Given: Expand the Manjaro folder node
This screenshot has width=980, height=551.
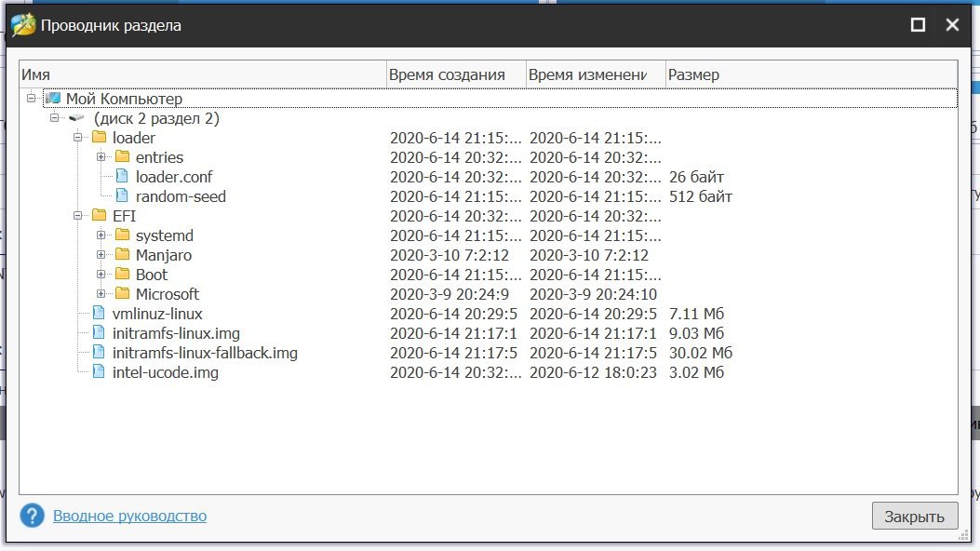Looking at the screenshot, I should pos(101,254).
